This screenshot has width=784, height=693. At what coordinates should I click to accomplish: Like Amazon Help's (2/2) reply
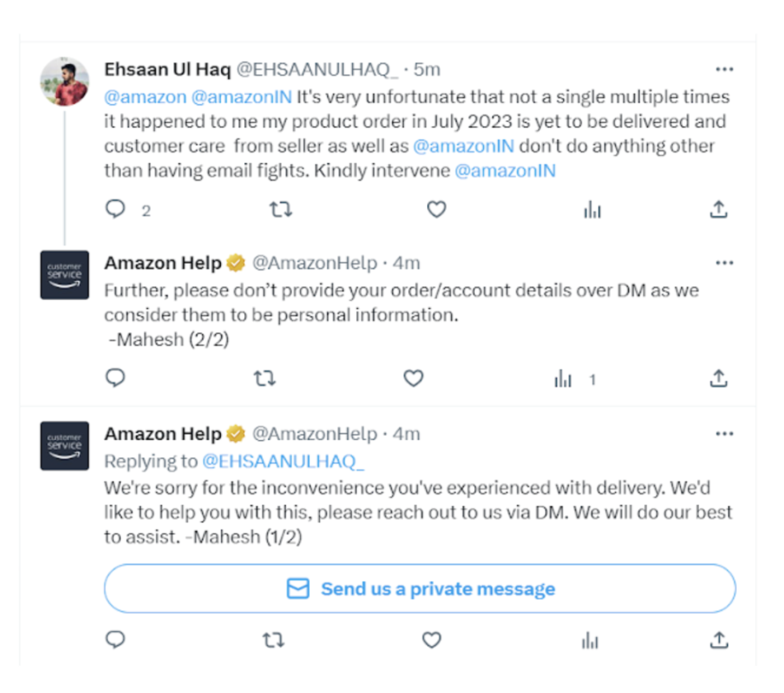[x=413, y=378]
